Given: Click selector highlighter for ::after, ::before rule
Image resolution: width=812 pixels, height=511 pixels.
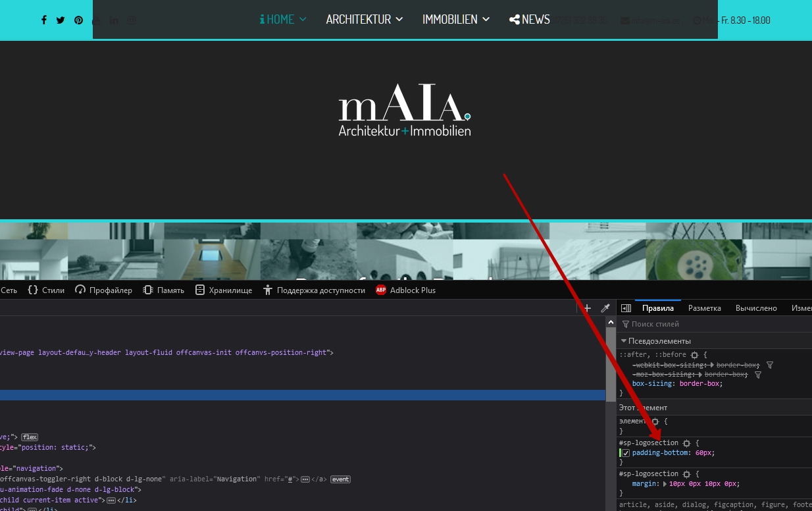Looking at the screenshot, I should (x=694, y=355).
